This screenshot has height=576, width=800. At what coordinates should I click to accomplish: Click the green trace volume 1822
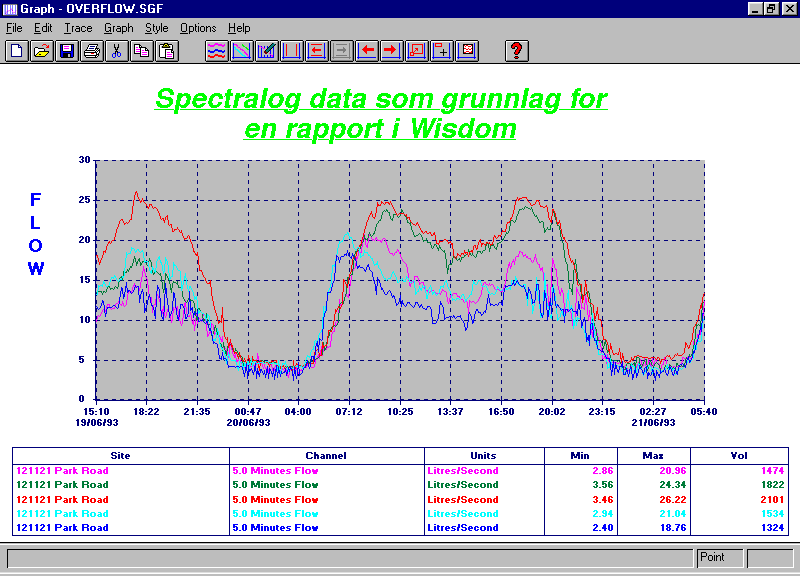click(772, 485)
